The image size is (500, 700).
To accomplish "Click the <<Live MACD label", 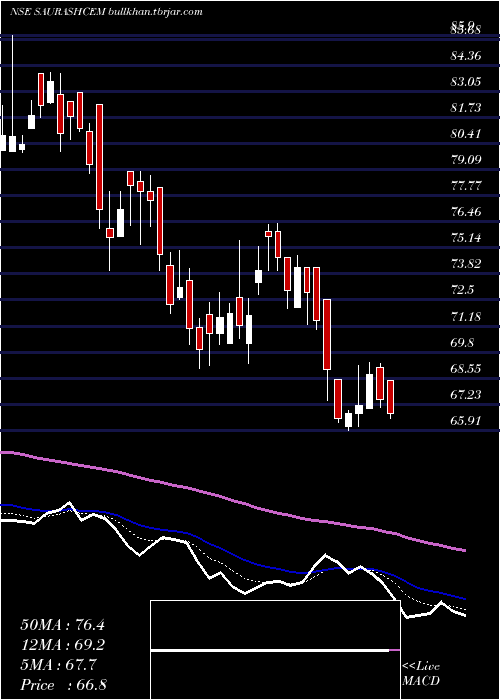I will click(x=421, y=673).
